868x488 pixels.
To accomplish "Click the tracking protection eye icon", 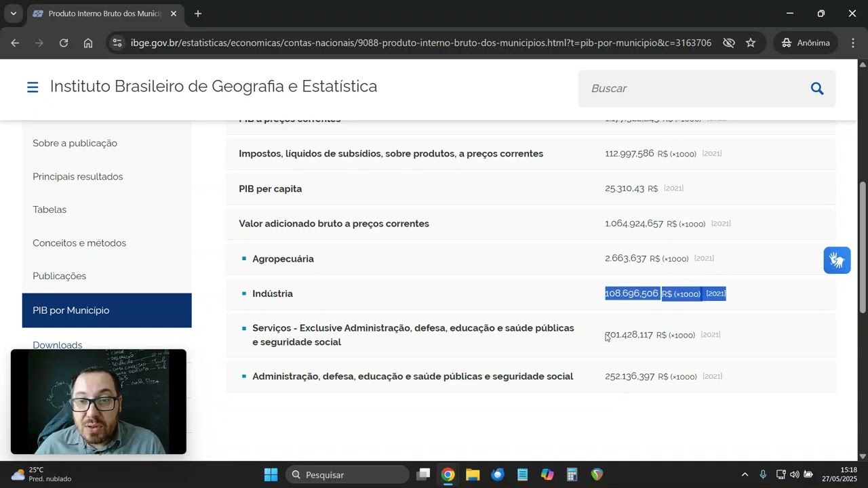I will coord(729,43).
